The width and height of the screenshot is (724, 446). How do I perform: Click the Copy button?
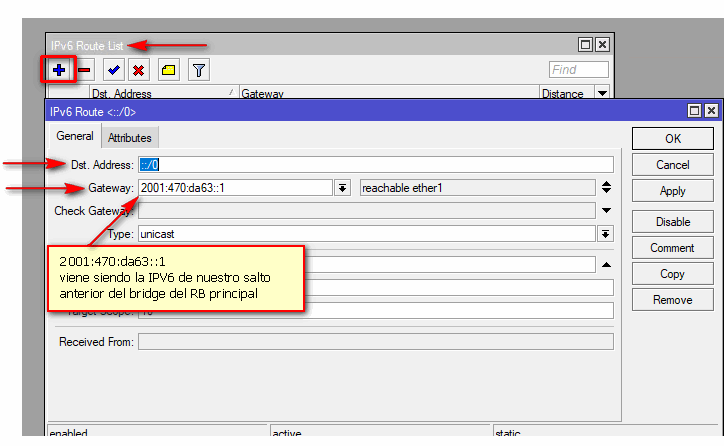click(x=673, y=274)
